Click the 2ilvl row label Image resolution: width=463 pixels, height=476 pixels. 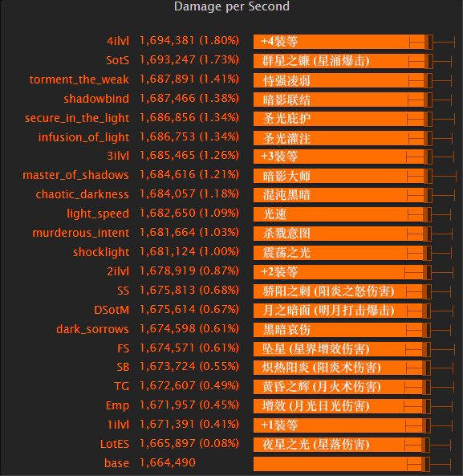point(118,271)
